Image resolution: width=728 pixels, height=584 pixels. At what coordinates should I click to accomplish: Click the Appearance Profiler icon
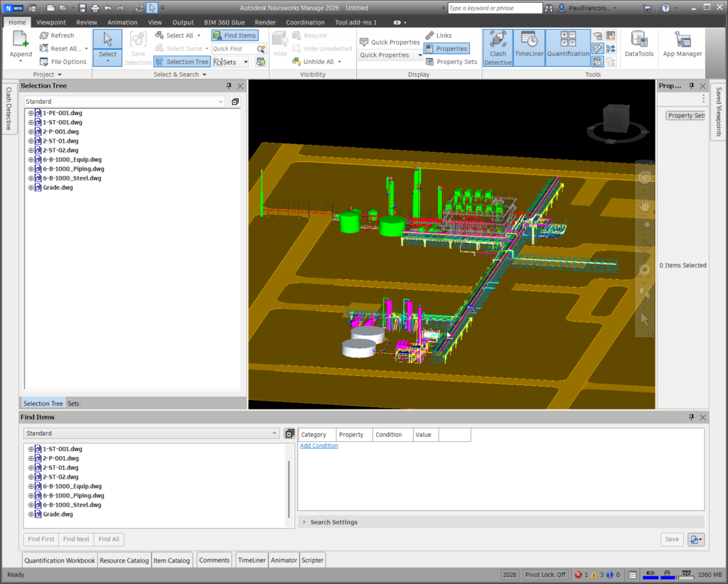point(611,36)
